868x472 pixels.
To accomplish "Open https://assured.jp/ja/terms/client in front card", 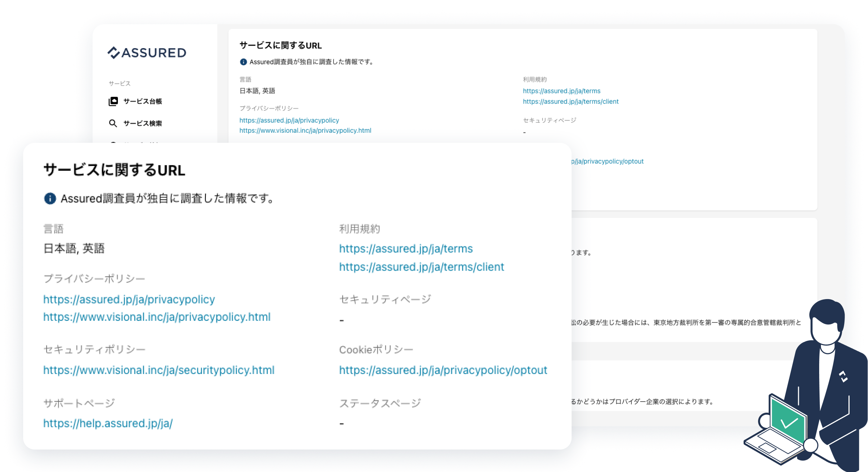I will coord(421,267).
